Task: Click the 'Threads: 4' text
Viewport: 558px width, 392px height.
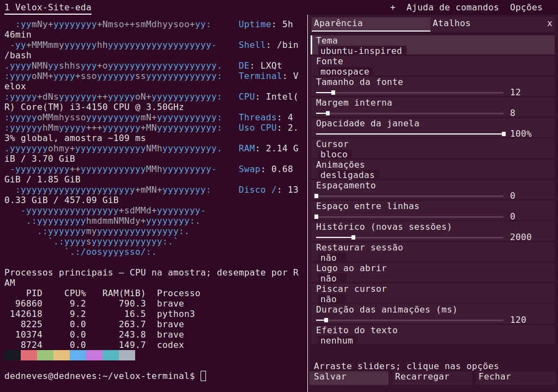Action: (266, 117)
